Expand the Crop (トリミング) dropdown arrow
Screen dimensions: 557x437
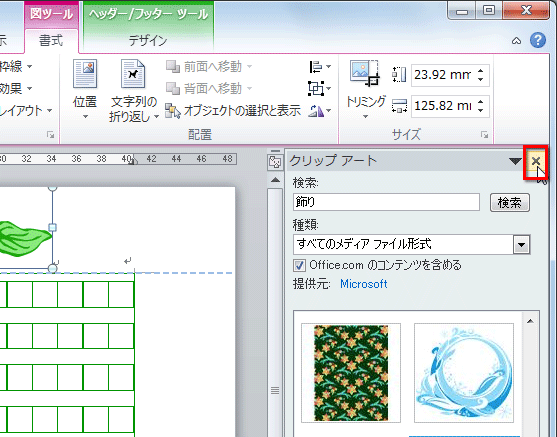click(365, 116)
